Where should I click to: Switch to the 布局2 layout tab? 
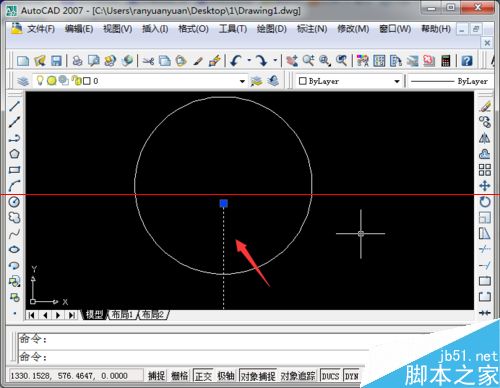pyautogui.click(x=153, y=315)
